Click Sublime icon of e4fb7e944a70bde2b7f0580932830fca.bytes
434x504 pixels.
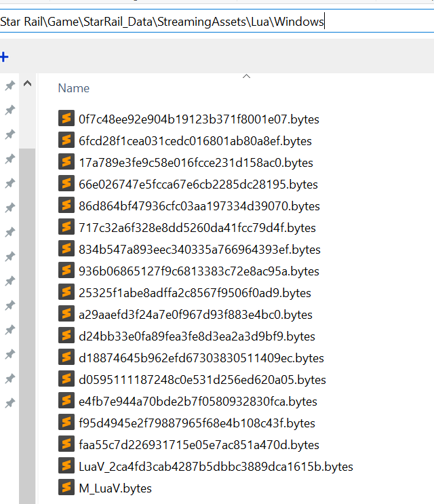click(66, 400)
